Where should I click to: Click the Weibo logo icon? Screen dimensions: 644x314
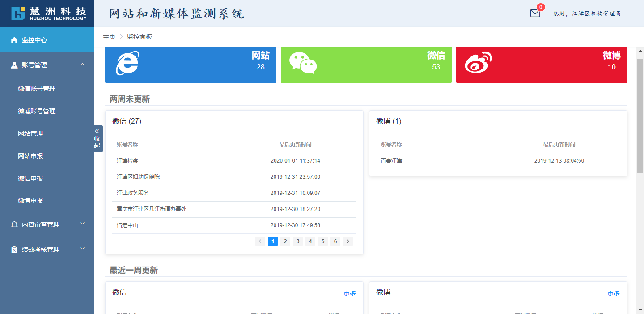[x=478, y=63]
